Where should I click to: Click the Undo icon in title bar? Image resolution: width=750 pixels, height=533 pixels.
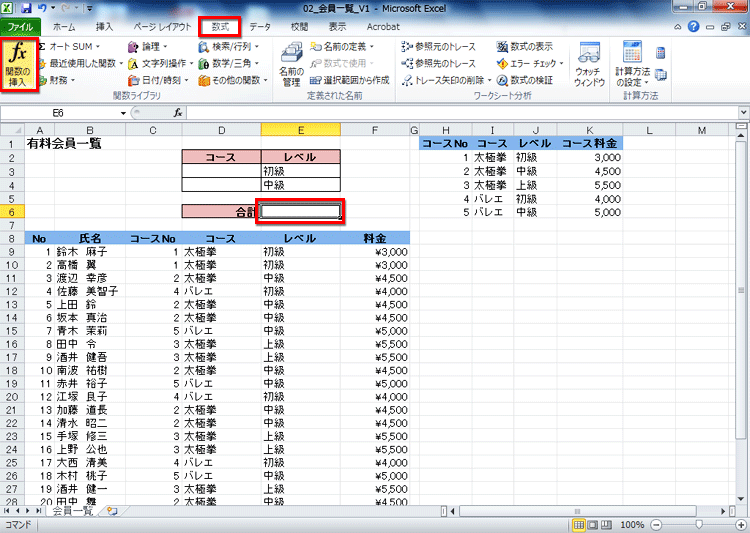pyautogui.click(x=42, y=8)
